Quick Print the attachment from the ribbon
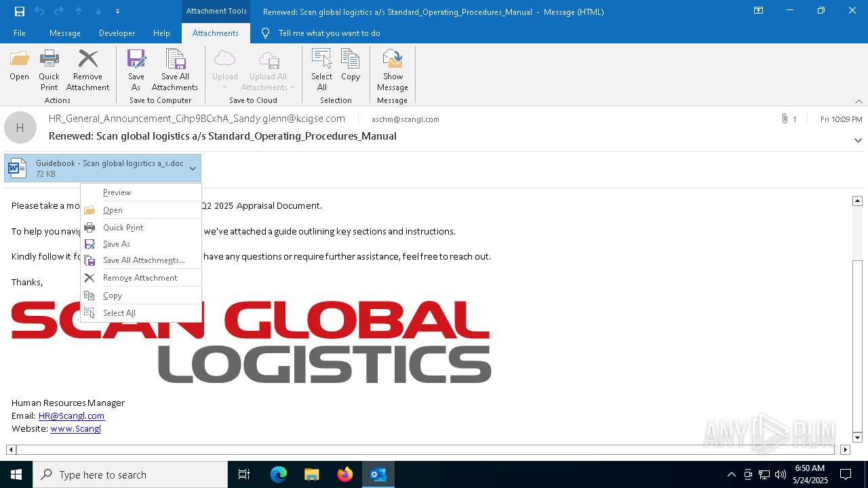The height and width of the screenshot is (488, 868). (49, 70)
